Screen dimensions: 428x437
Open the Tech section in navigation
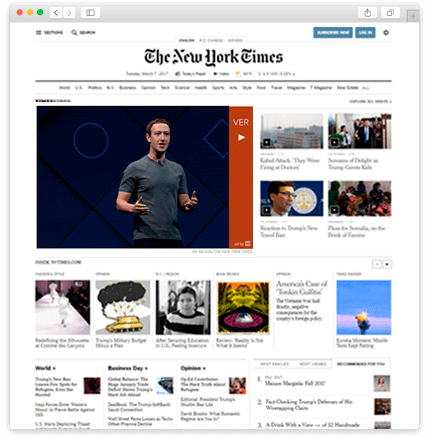click(x=165, y=88)
